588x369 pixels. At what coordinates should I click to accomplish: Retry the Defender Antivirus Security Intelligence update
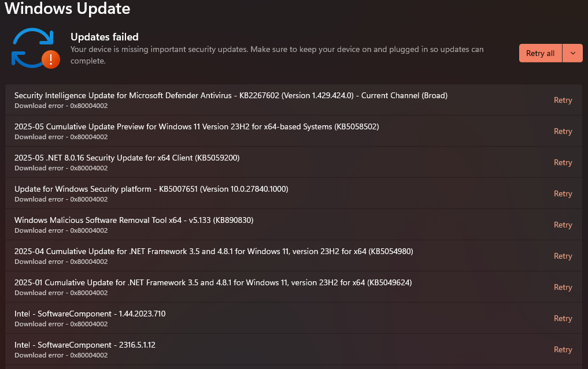pyautogui.click(x=563, y=100)
